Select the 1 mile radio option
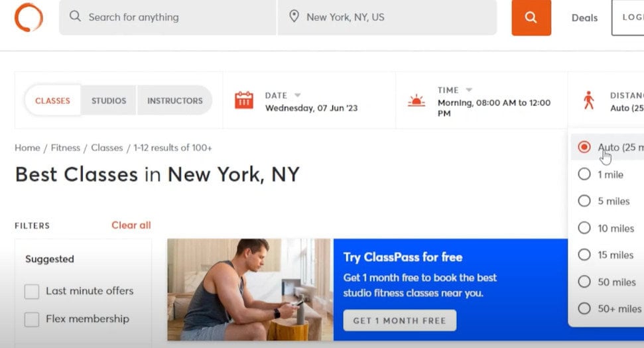The height and width of the screenshot is (348, 644). (x=584, y=174)
